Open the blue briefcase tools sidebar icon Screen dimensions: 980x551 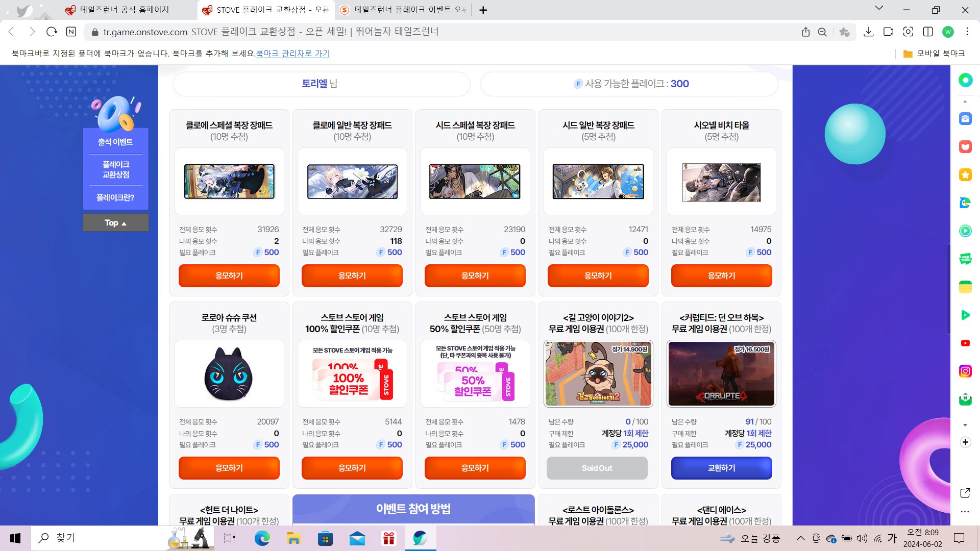[x=965, y=119]
